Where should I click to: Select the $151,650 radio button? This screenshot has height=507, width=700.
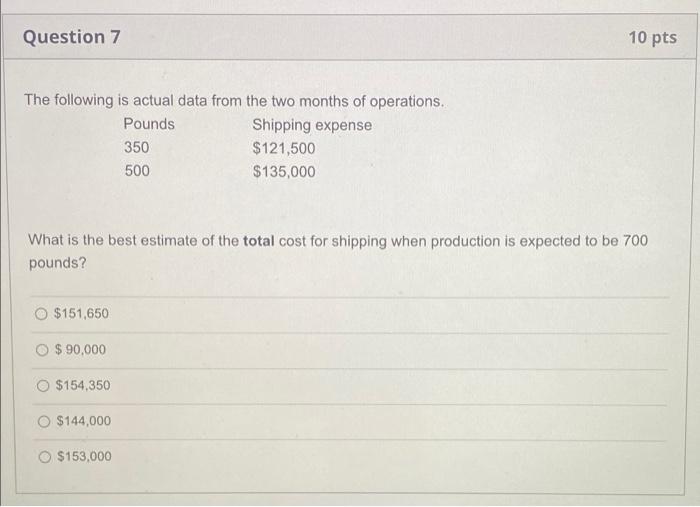click(40, 314)
